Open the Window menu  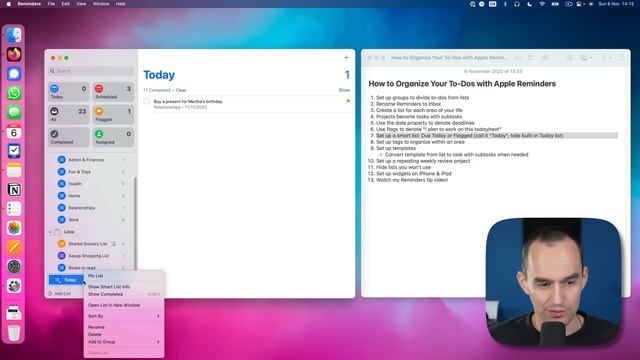(101, 4)
